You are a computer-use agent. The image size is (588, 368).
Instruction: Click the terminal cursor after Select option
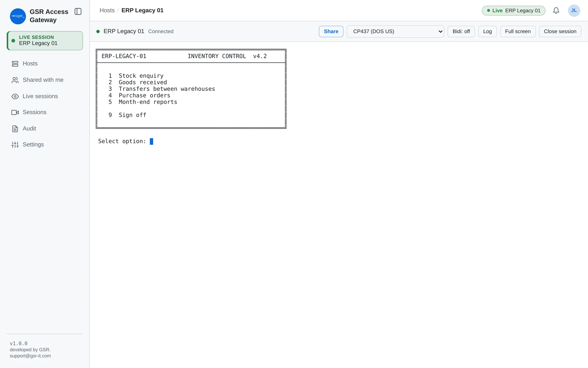tap(151, 141)
